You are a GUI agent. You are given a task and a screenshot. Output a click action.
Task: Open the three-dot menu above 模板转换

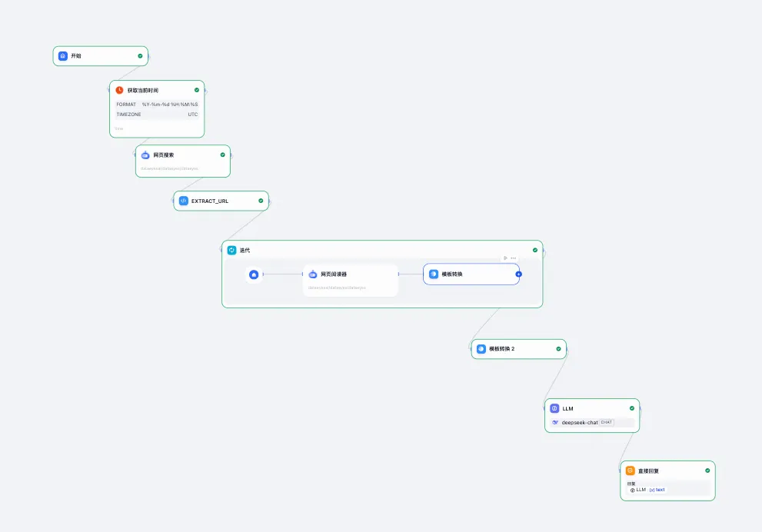pos(514,258)
